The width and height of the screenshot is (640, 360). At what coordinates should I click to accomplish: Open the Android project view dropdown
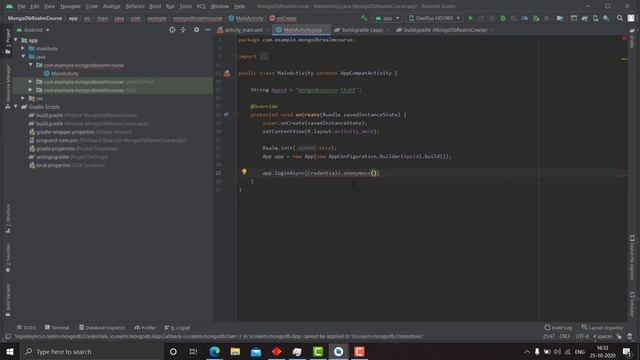pyautogui.click(x=33, y=30)
